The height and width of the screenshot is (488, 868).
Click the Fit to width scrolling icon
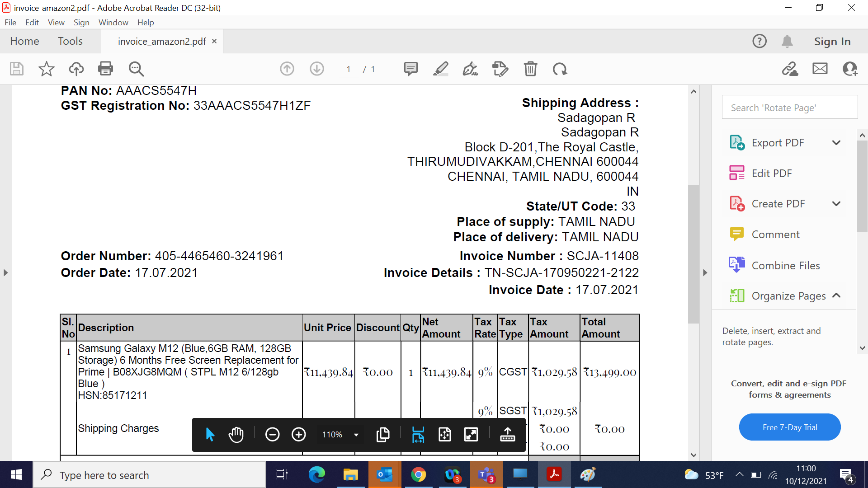coord(418,435)
